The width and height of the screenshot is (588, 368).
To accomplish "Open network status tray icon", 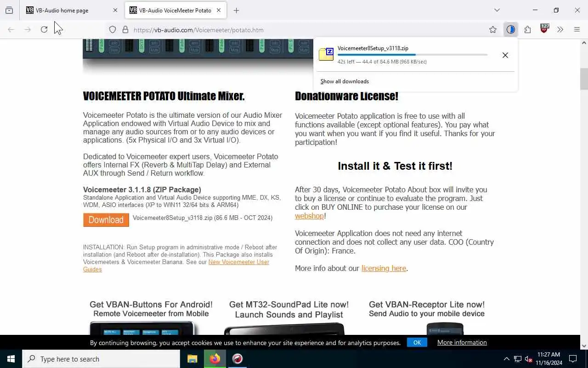I will point(518,359).
